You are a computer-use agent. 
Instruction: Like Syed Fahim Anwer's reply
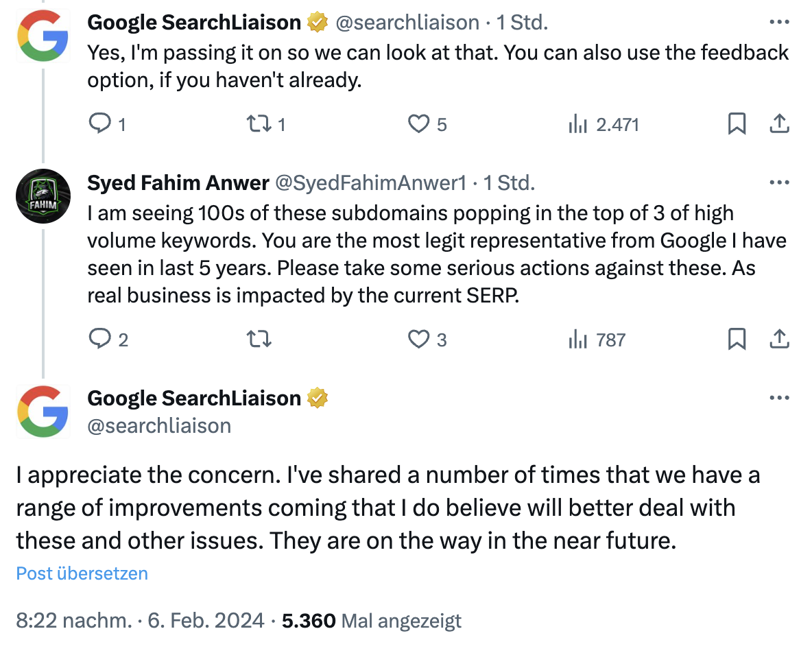pos(420,339)
